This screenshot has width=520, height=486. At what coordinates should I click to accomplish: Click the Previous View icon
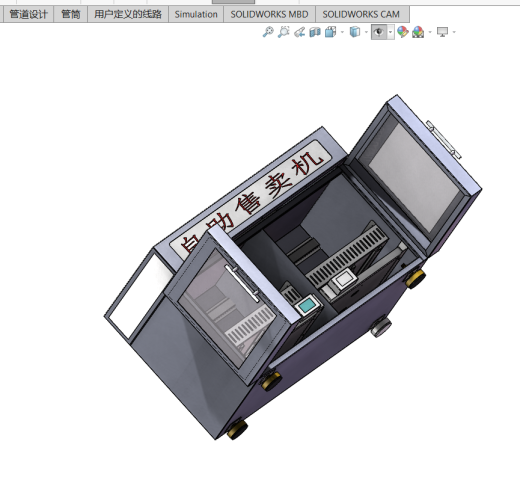[299, 32]
